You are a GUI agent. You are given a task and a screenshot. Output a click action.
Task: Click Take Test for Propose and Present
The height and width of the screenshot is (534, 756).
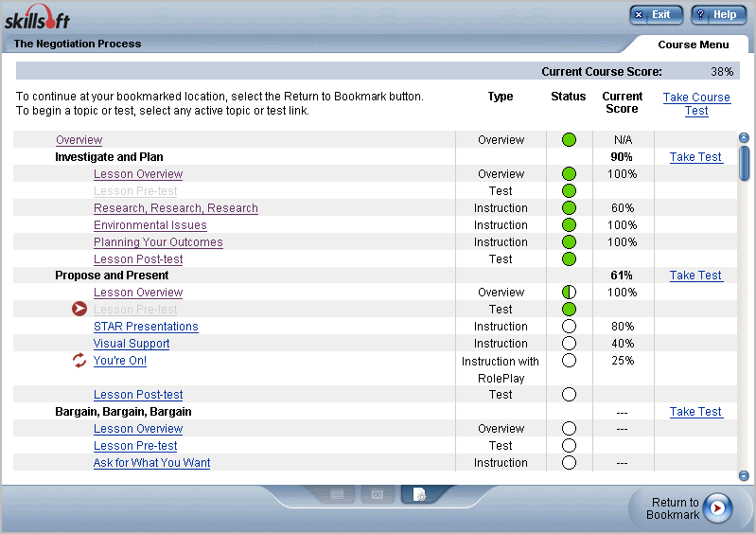[695, 276]
